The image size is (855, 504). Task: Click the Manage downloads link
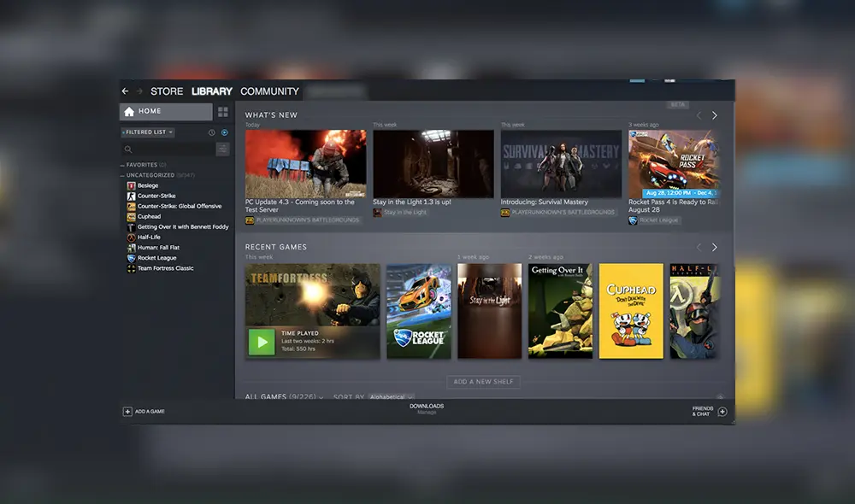[x=425, y=413]
